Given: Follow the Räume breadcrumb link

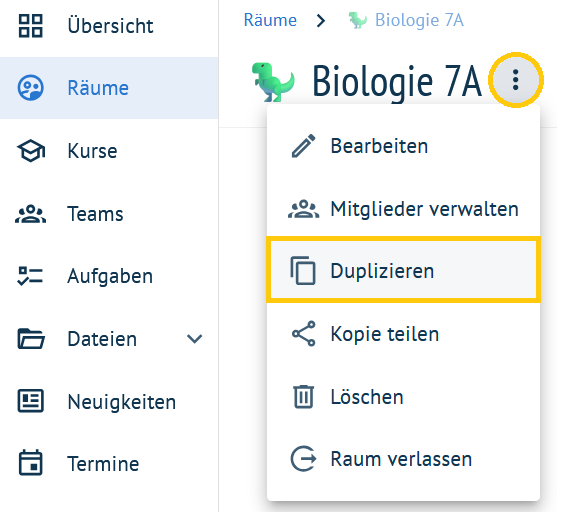Looking at the screenshot, I should coord(270,20).
